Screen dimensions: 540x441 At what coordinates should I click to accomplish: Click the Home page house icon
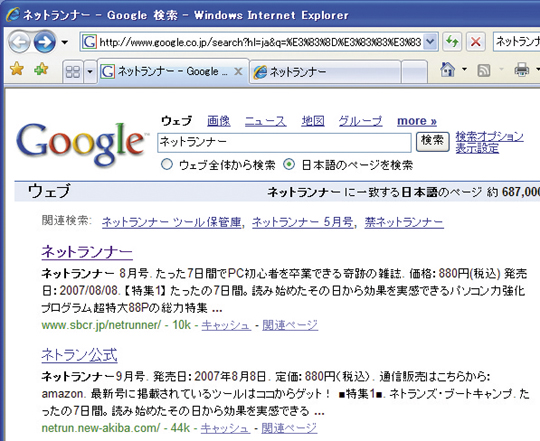point(448,70)
